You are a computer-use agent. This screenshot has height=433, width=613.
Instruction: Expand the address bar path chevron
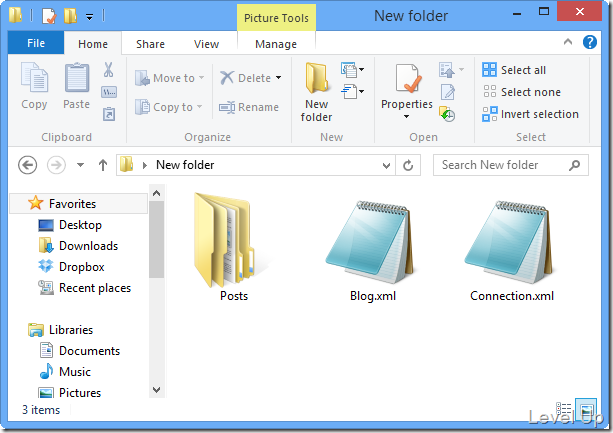pos(145,165)
